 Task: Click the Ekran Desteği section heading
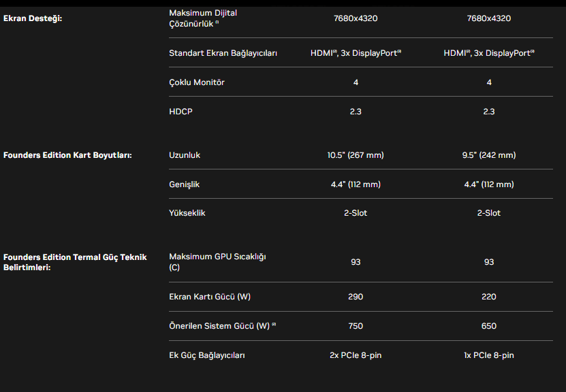pyautogui.click(x=33, y=18)
